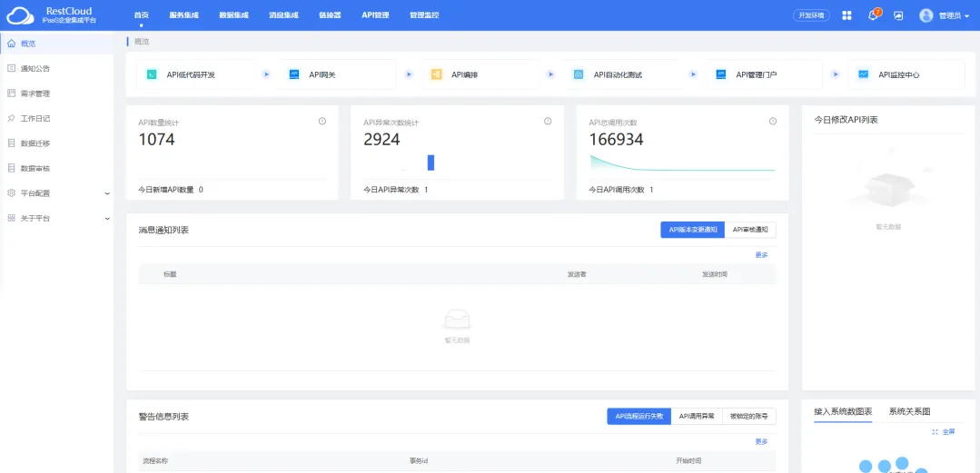Click info icon on API数量统计 card

322,122
